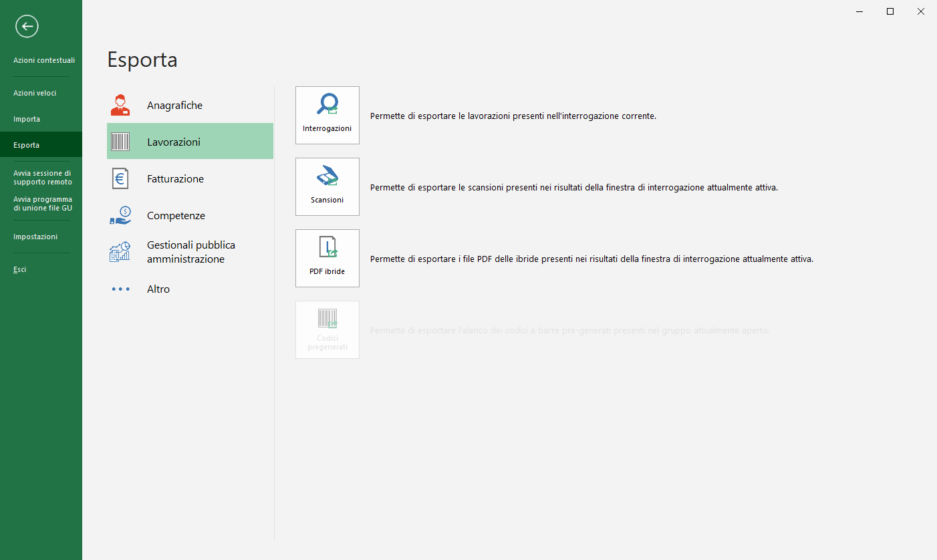Select the Anagrafiche person icon

pyautogui.click(x=120, y=106)
